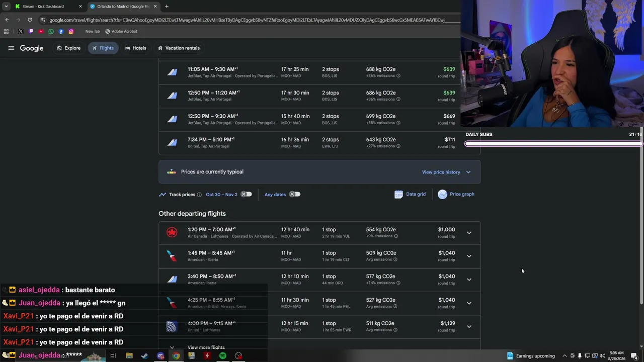Click the DAILY SUBS progress bar
This screenshot has width=644, height=362.
553,144
